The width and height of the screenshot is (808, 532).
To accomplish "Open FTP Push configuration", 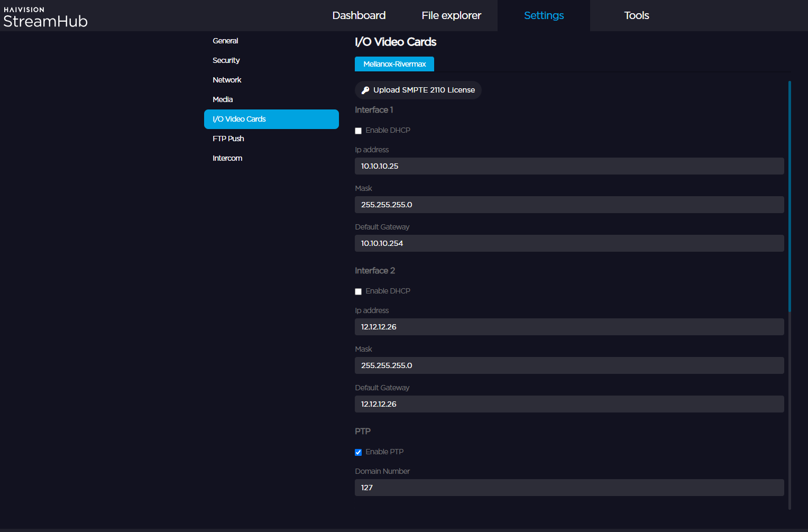I will click(x=228, y=139).
